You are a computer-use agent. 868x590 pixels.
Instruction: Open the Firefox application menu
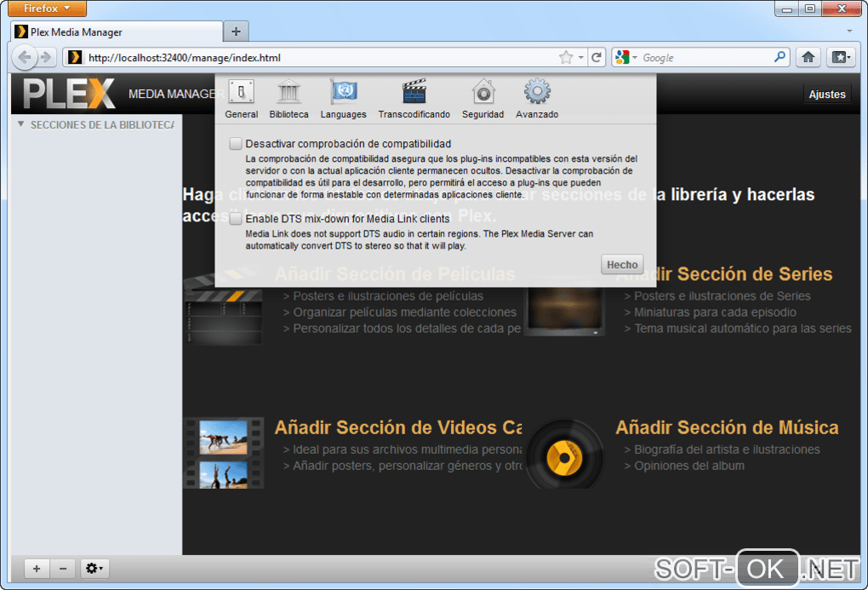(x=47, y=9)
